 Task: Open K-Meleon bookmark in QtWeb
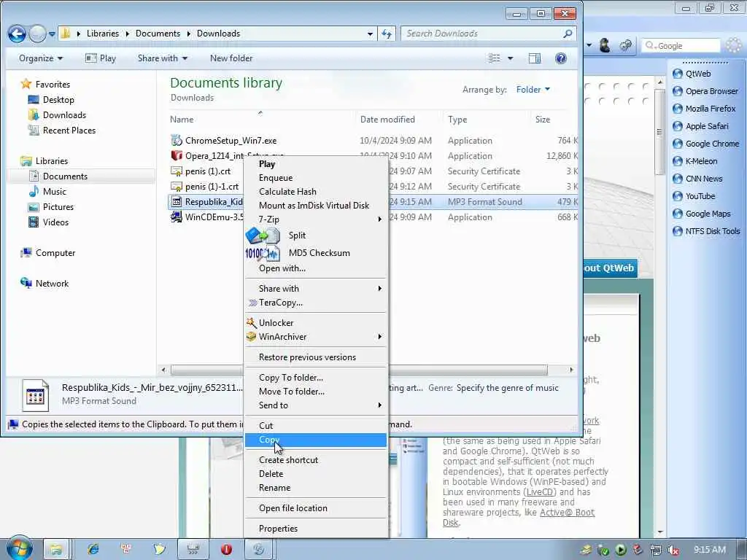tap(695, 161)
